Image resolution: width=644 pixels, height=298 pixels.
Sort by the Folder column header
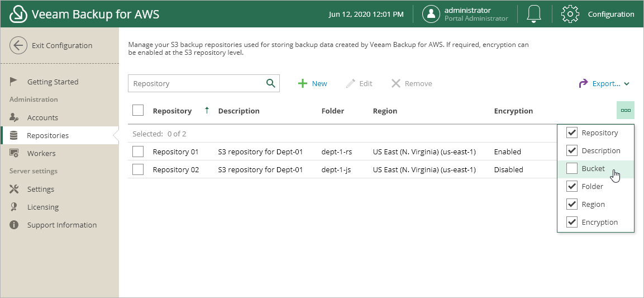click(333, 111)
